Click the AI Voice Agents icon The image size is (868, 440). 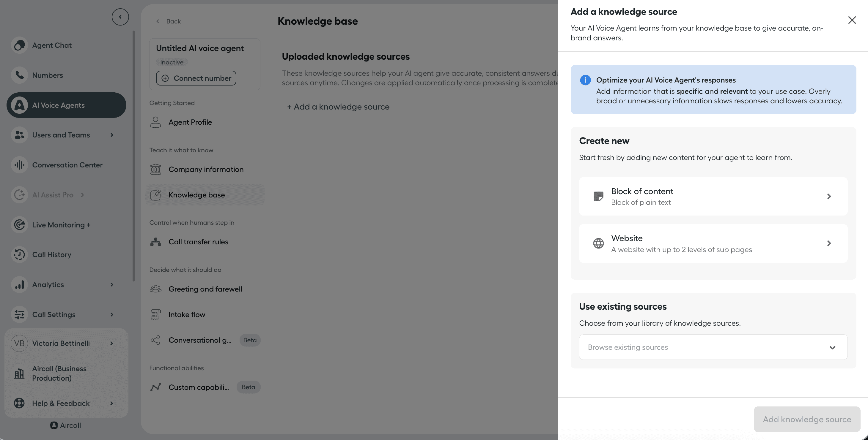[x=19, y=105]
